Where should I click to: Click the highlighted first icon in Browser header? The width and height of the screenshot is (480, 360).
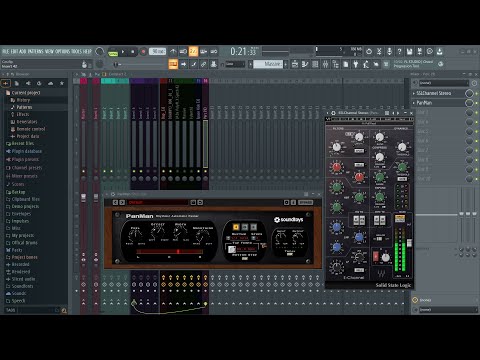(x=6, y=83)
